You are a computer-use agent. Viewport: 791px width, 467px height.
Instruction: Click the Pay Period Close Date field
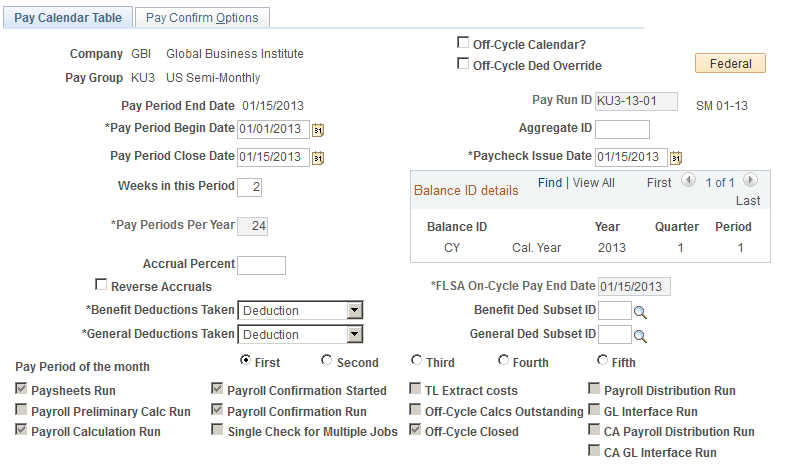[273, 157]
